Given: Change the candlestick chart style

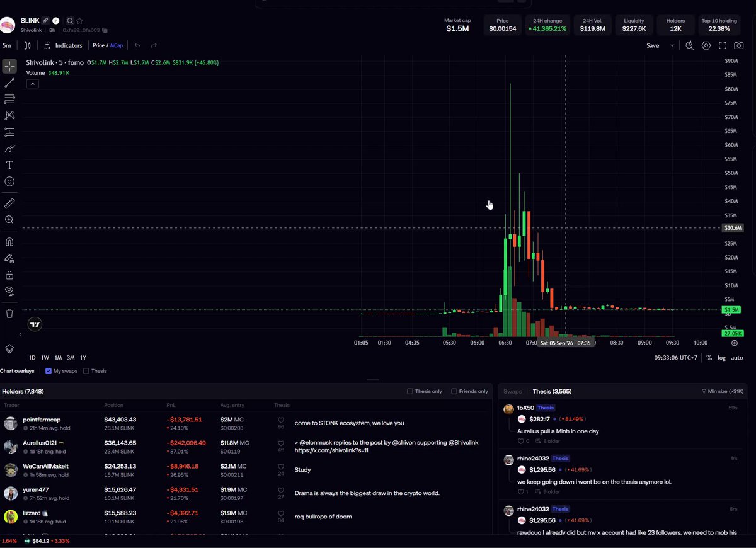Looking at the screenshot, I should click(27, 45).
